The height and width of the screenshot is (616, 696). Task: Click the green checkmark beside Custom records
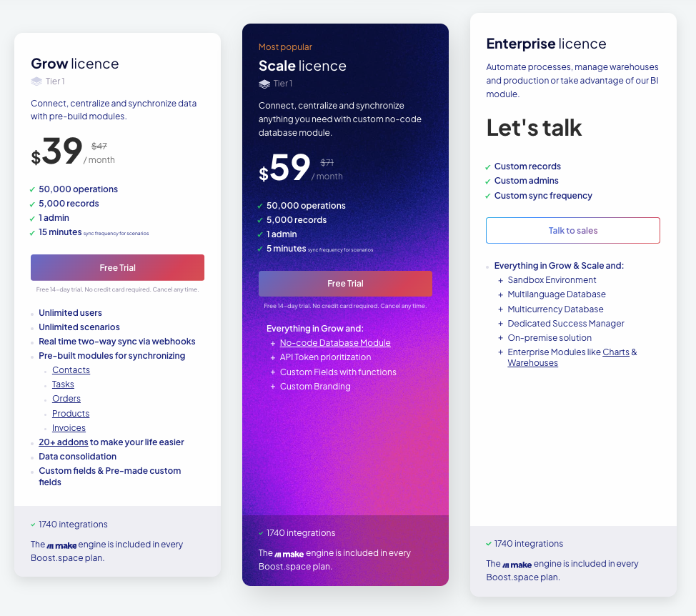(x=488, y=167)
